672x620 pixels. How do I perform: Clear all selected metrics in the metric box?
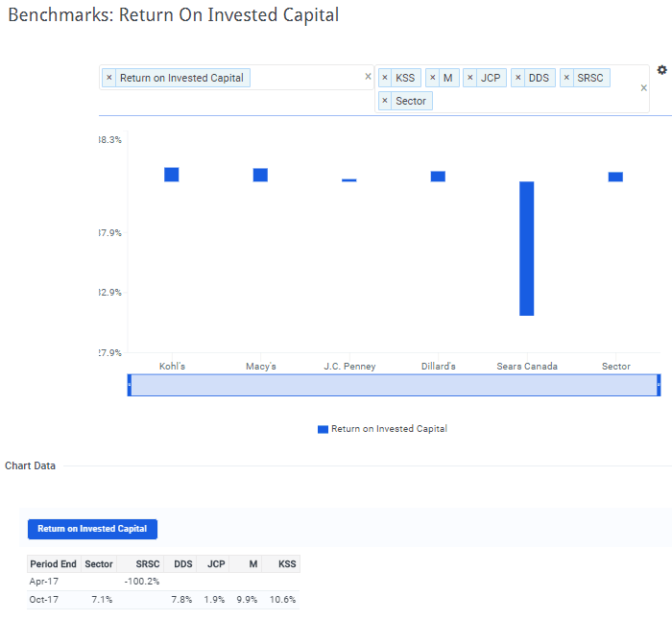(x=368, y=78)
